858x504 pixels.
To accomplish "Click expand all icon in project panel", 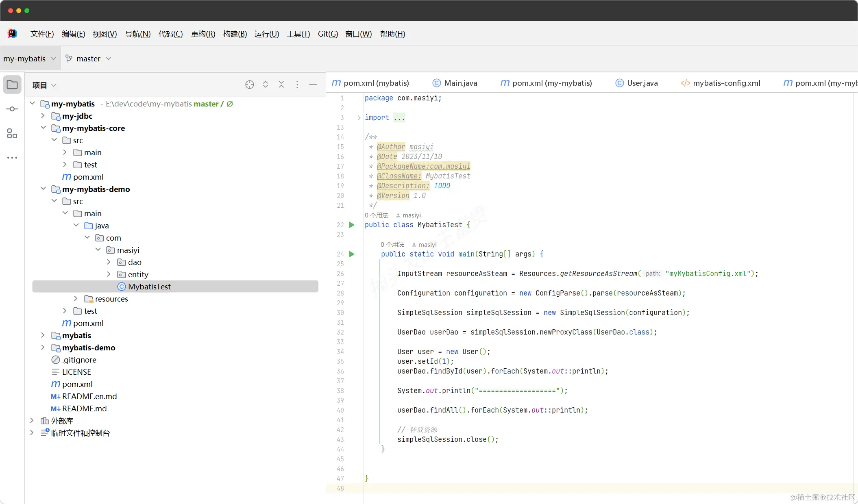I will pyautogui.click(x=266, y=85).
